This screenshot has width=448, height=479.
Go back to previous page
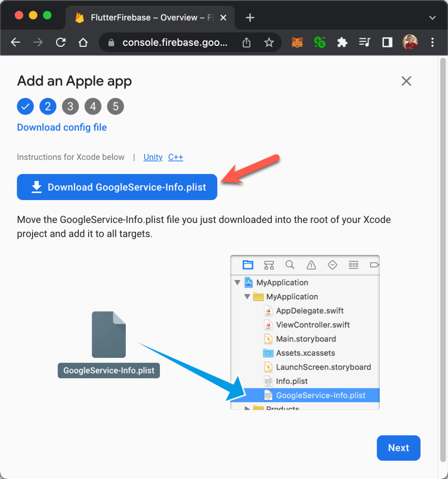pyautogui.click(x=15, y=42)
